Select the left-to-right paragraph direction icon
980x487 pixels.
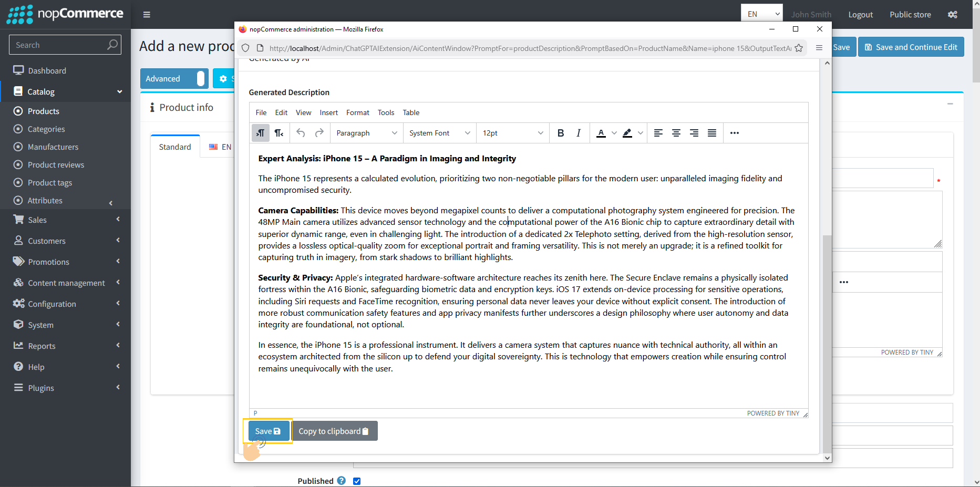[260, 133]
